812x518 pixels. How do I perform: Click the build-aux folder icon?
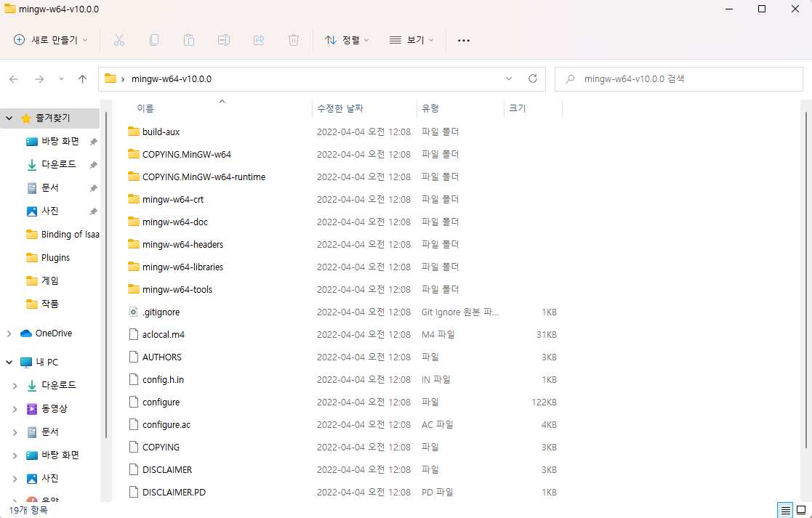point(134,131)
